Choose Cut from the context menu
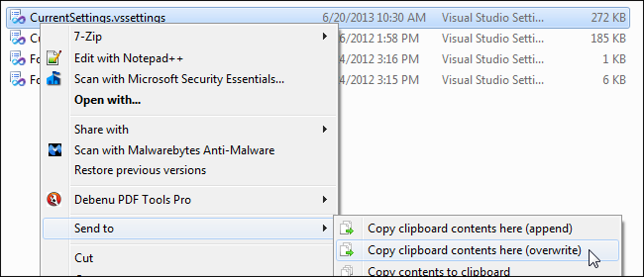Viewport: 644px width, 277px height. tap(84, 258)
